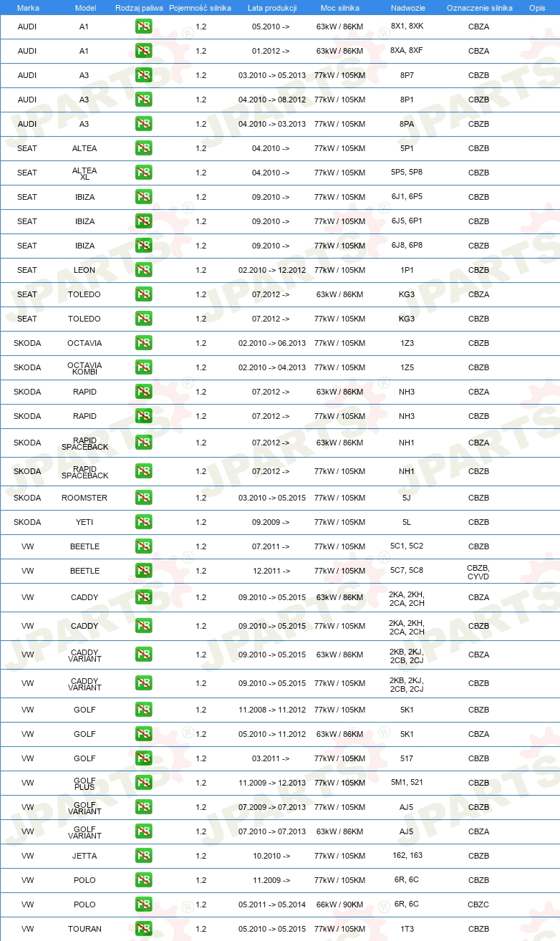Click the Rodzaj paliwa column header
Image resolution: width=560 pixels, height=941 pixels.
[140, 8]
